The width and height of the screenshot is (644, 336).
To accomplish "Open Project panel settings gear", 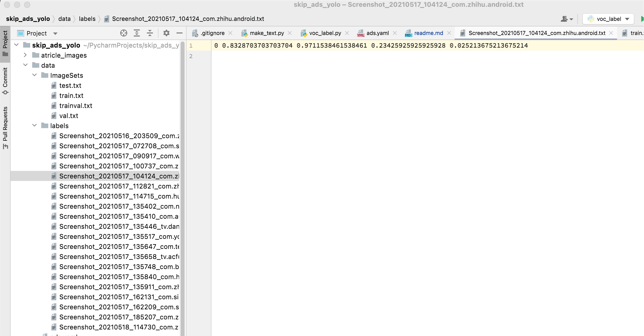I will point(166,33).
